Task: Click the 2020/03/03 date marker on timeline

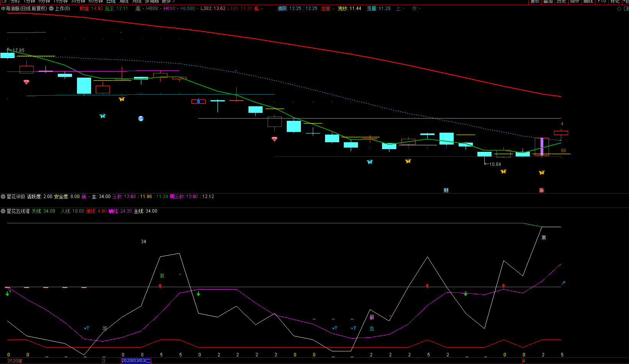Action: [136, 361]
